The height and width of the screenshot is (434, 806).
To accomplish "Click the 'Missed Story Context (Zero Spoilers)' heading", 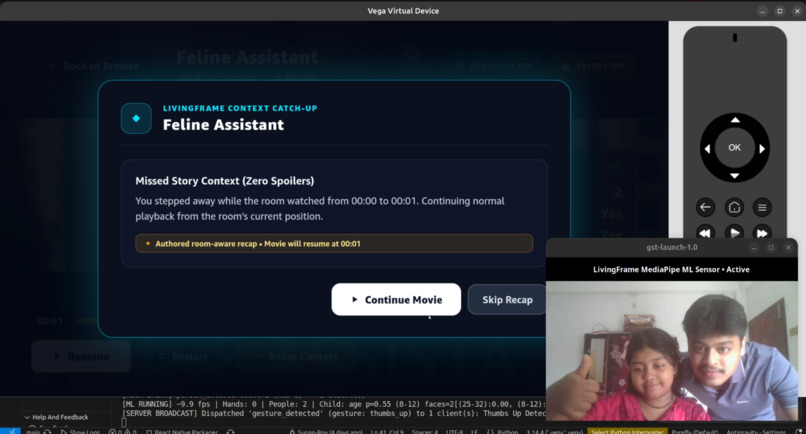I will point(225,181).
